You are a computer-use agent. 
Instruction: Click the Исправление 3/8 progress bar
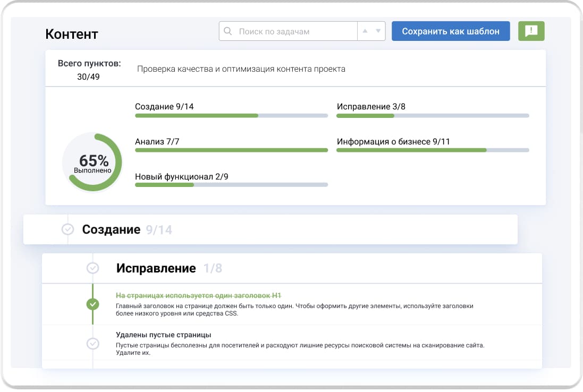click(x=433, y=115)
